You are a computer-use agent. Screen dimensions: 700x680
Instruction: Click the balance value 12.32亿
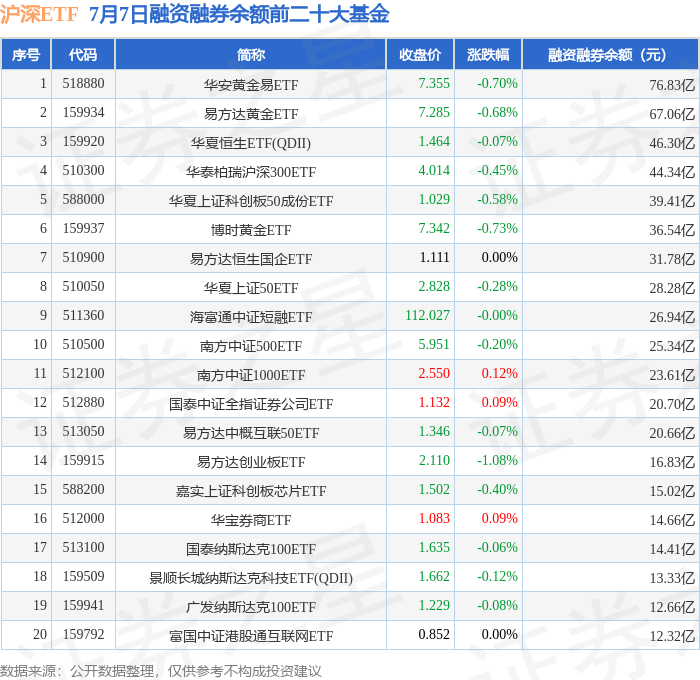pos(672,636)
